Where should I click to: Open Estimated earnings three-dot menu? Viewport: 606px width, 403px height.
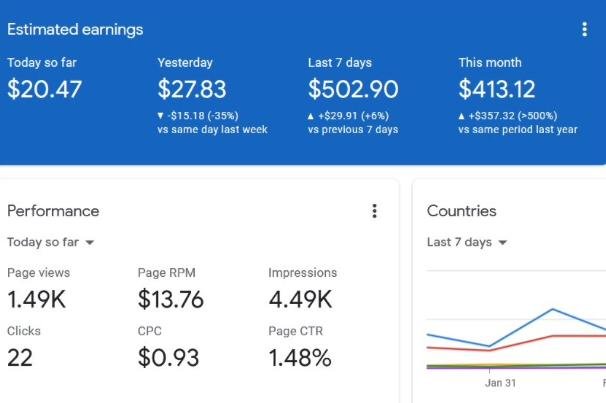(585, 29)
